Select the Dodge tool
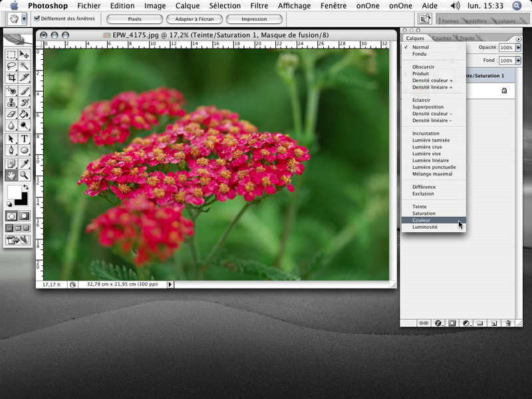Viewport: 532px width, 399px height. tap(24, 126)
